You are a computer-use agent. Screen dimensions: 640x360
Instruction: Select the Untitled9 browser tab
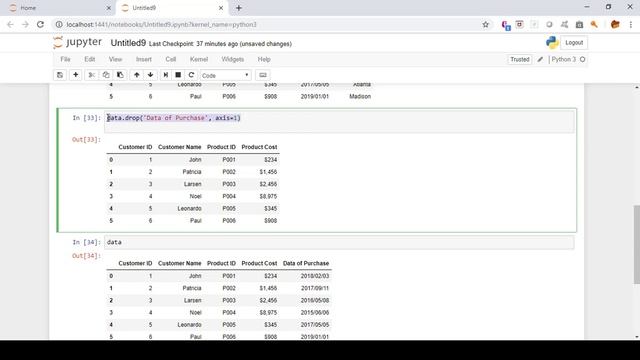[x=171, y=8]
